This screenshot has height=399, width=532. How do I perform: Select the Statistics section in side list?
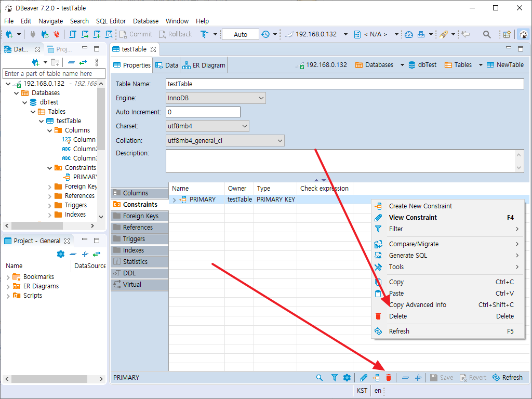[139, 262]
